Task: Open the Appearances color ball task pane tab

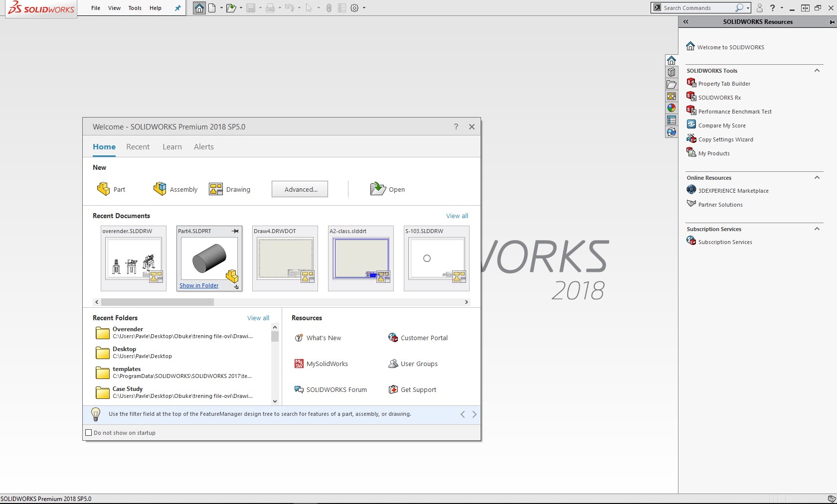Action: click(x=671, y=108)
